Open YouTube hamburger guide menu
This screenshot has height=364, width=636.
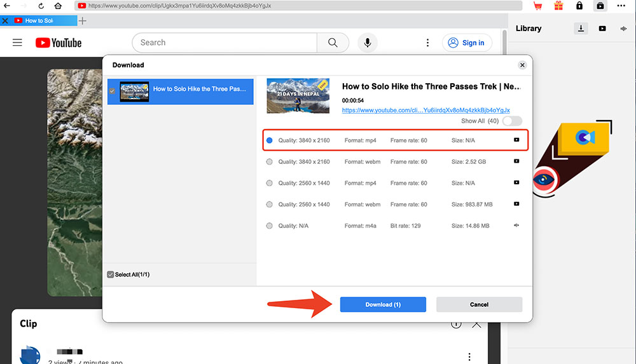(x=17, y=43)
